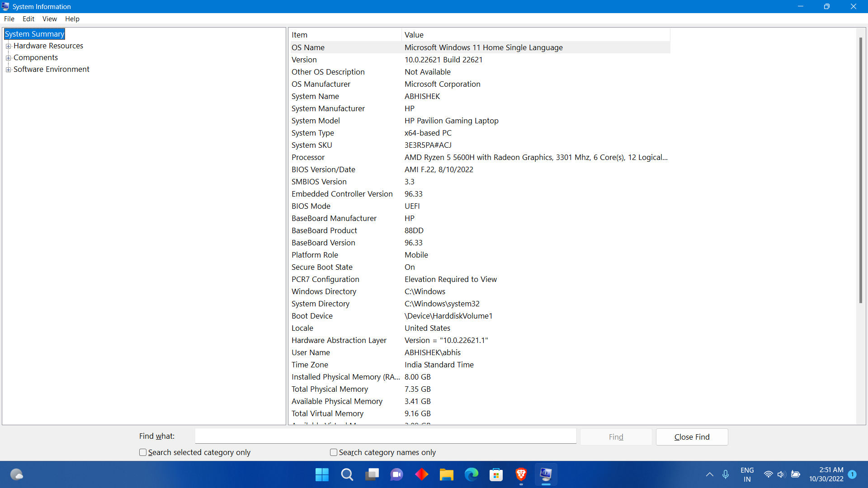Image resolution: width=868 pixels, height=488 pixels.
Task: Open the Help menu
Action: 72,19
